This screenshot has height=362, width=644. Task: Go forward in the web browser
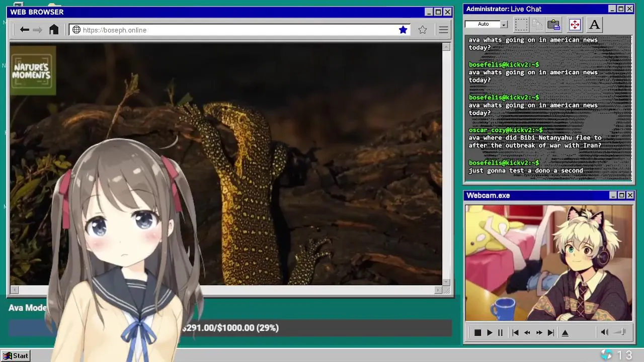tap(37, 30)
